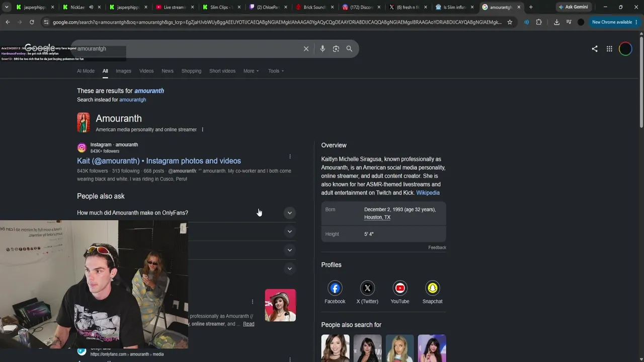Image resolution: width=644 pixels, height=362 pixels.
Task: Open the tab search dropdown
Action: click(7, 7)
